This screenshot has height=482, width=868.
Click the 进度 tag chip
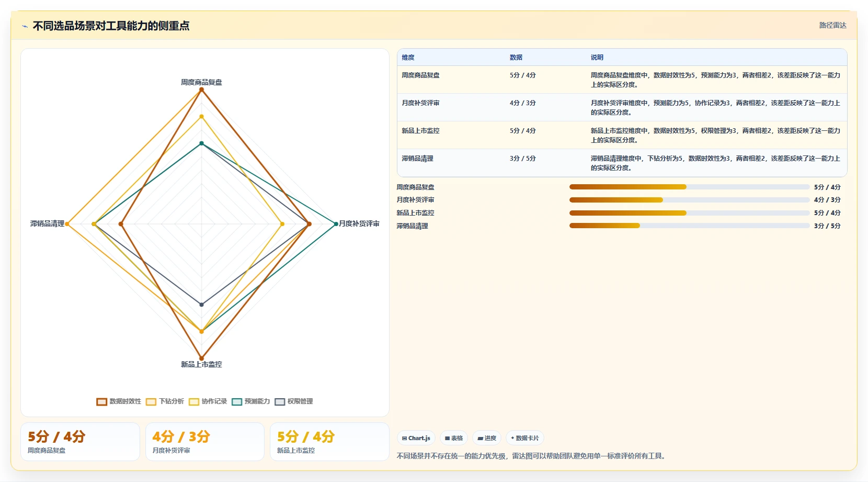coord(487,438)
